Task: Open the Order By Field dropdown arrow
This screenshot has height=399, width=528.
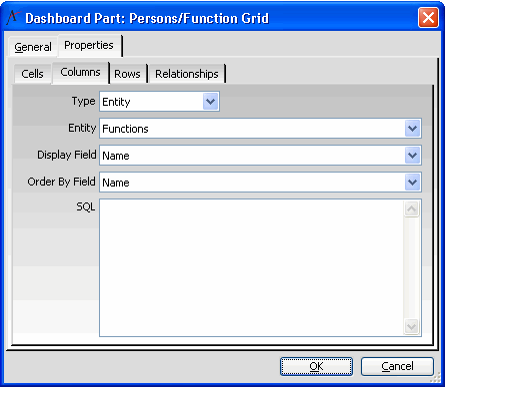Action: (x=412, y=182)
